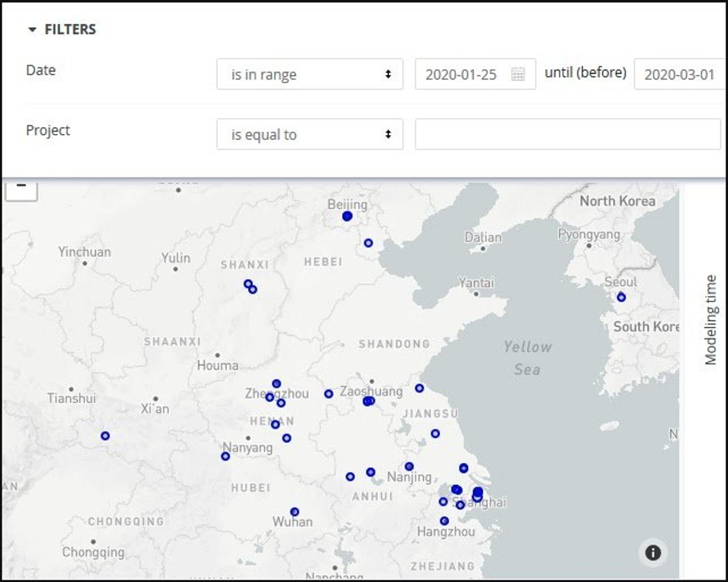728x582 pixels.
Task: Click the map marker above Wuhan
Action: pyautogui.click(x=294, y=512)
